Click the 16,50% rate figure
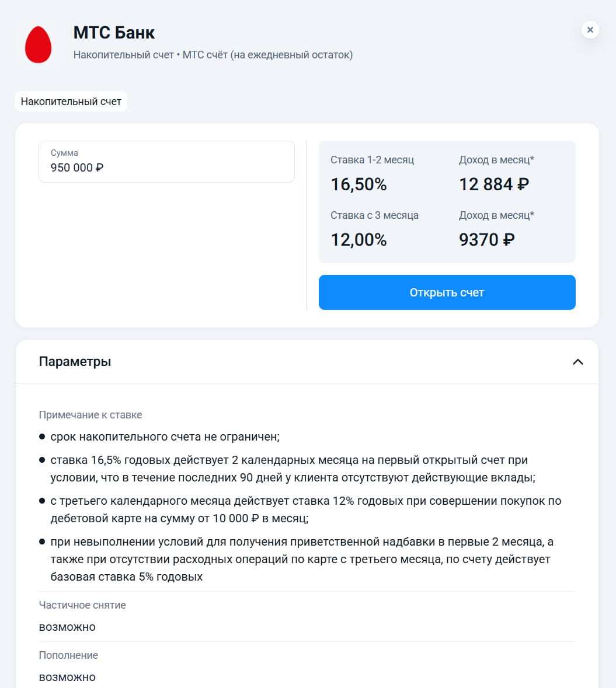Screen dimensions: 616x688 click(x=358, y=184)
